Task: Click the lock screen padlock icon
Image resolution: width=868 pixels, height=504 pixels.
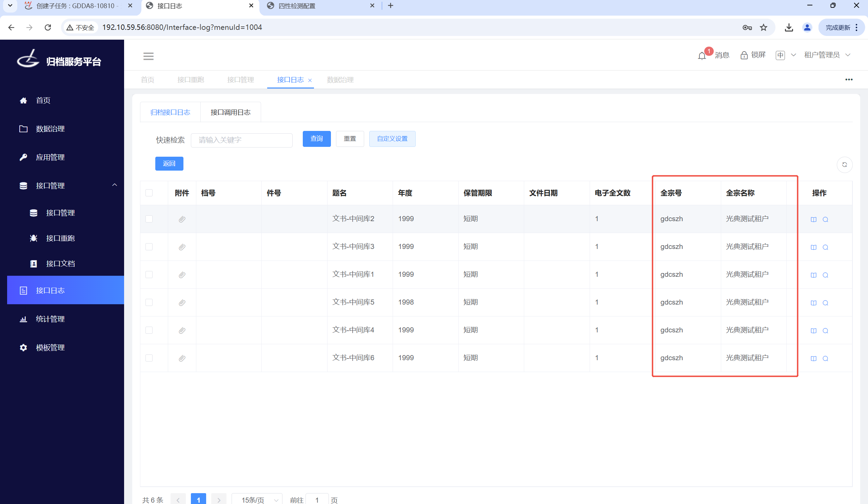Action: click(744, 55)
